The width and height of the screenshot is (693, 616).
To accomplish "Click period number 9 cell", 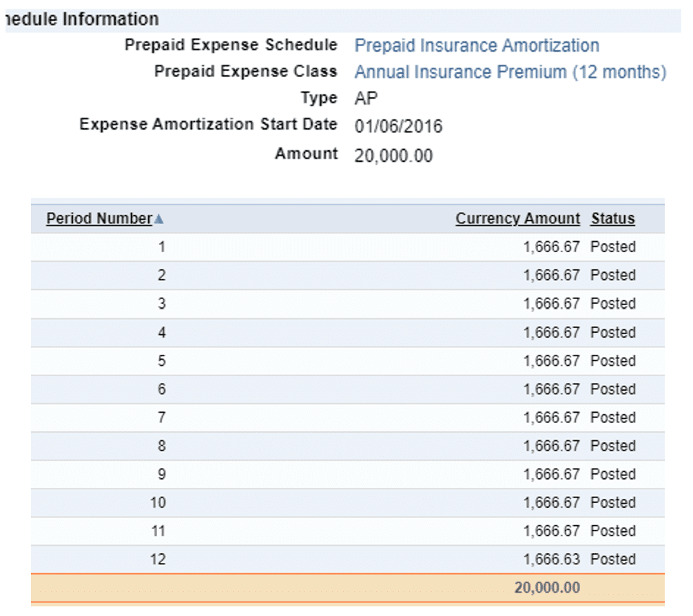I will pos(162,474).
